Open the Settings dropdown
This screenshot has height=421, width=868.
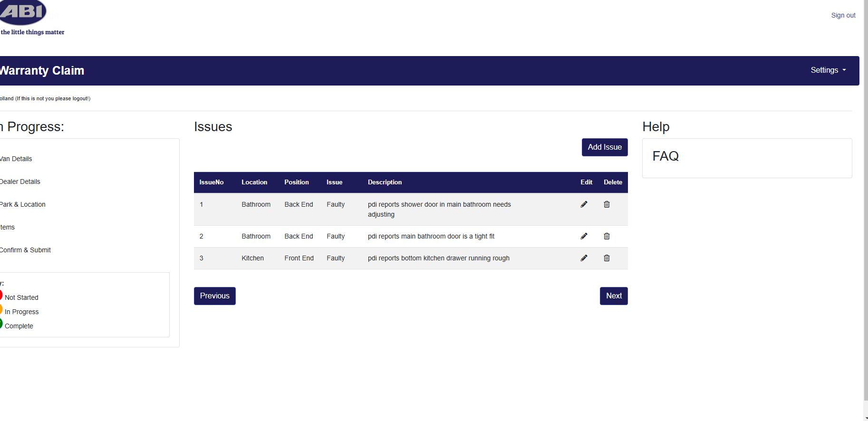[828, 70]
